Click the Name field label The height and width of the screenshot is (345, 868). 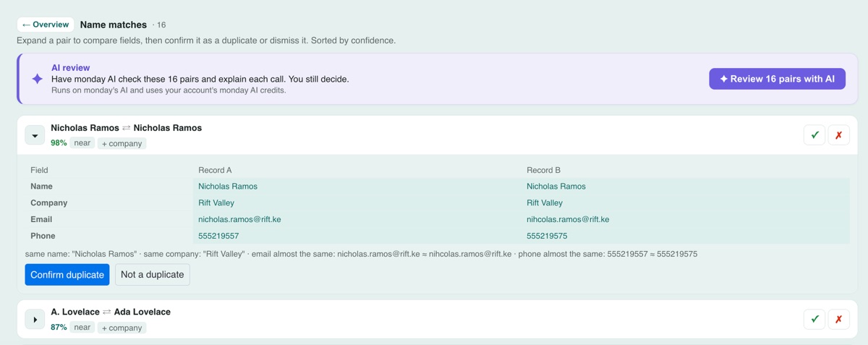(x=41, y=187)
